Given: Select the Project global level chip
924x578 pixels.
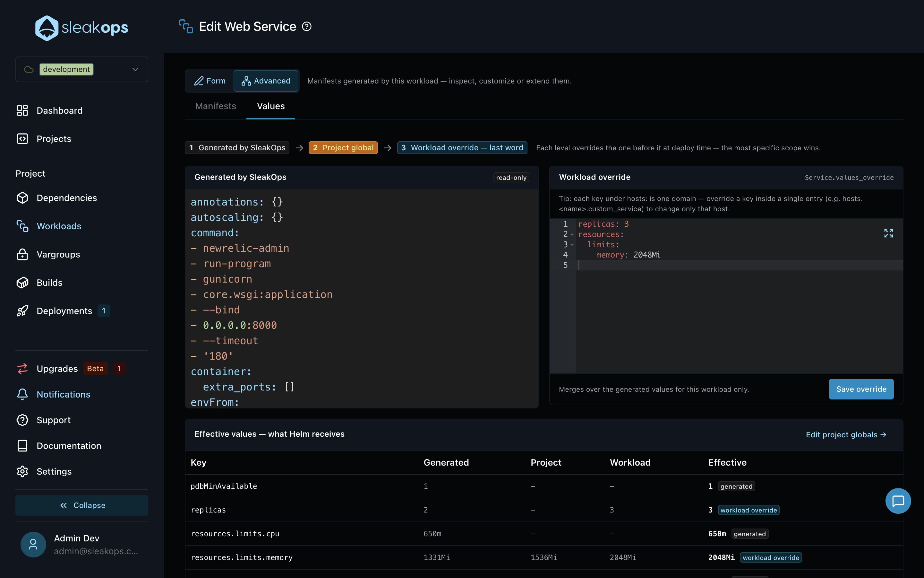Looking at the screenshot, I should coord(343,148).
